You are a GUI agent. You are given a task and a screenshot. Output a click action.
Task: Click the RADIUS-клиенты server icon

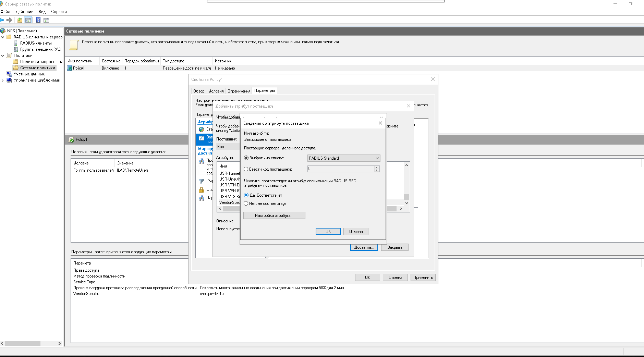coord(16,43)
